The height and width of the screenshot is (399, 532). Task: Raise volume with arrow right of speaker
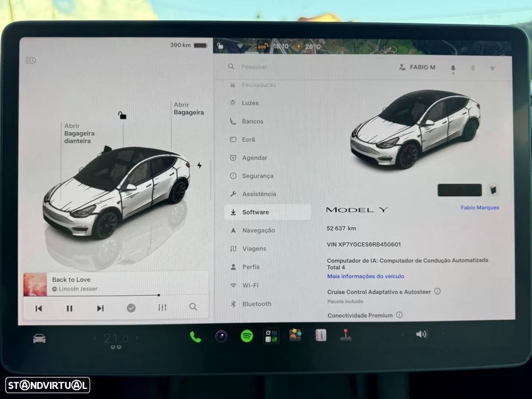click(x=443, y=334)
